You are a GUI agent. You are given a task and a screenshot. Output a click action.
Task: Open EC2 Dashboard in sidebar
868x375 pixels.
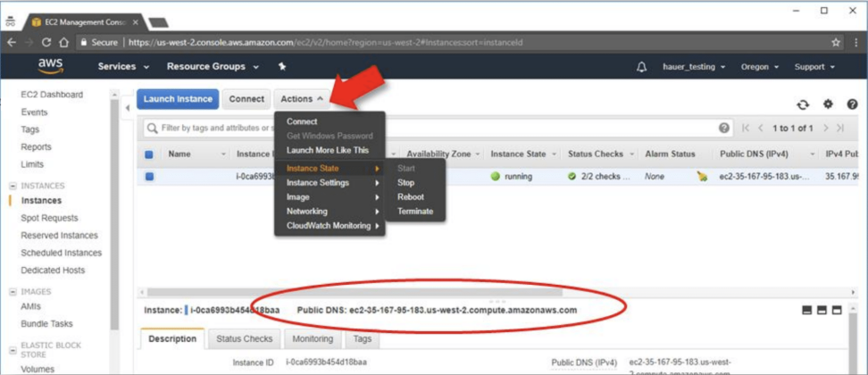52,95
